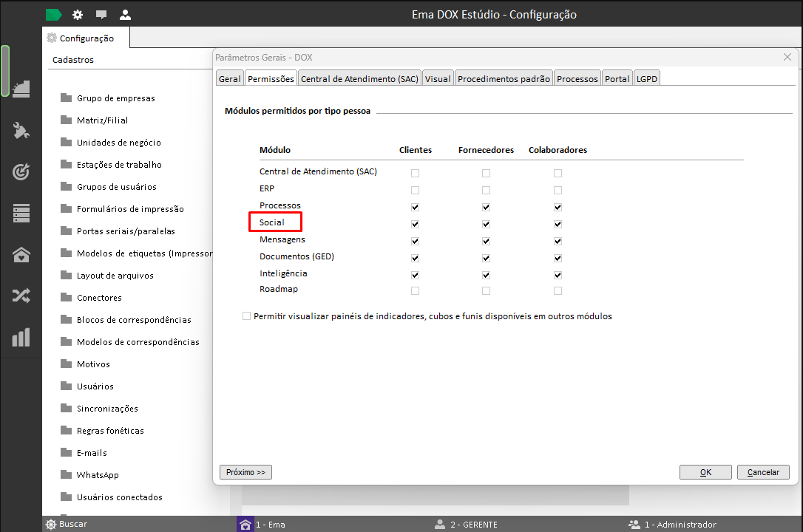Click the green sidebar scroll handle
This screenshot has height=532, width=803.
click(5, 71)
